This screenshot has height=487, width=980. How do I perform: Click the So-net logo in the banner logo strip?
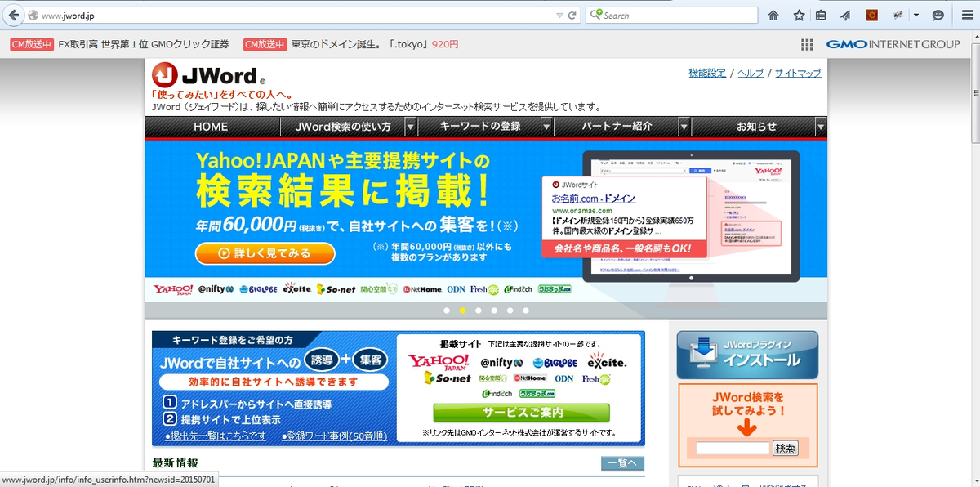(x=336, y=289)
